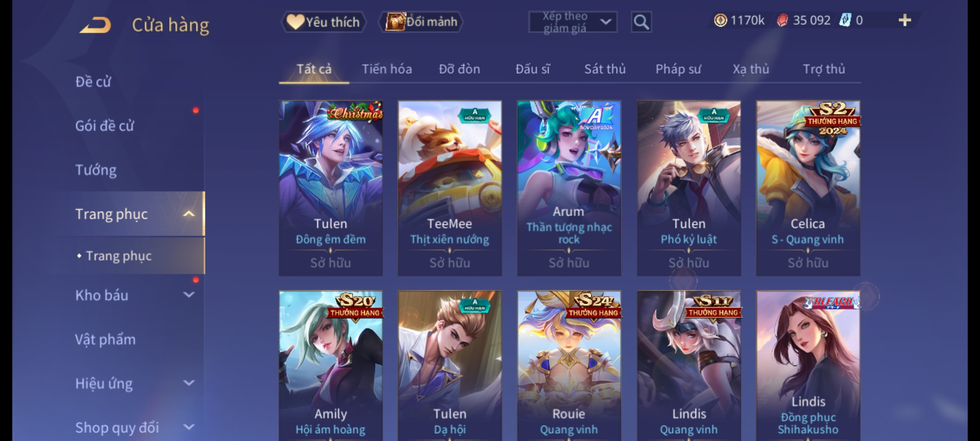Tap the golden back arrow icon
980x441 pixels.
click(x=96, y=25)
